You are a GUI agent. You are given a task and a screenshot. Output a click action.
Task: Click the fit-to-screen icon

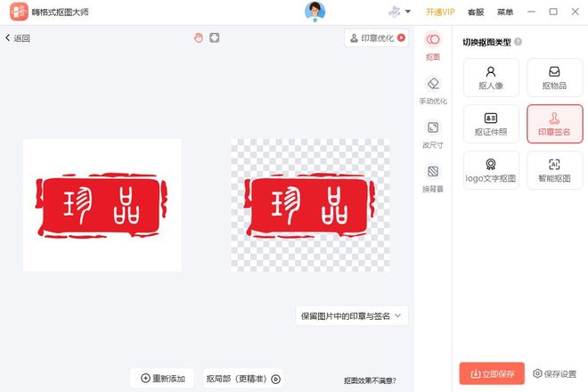pyautogui.click(x=215, y=37)
